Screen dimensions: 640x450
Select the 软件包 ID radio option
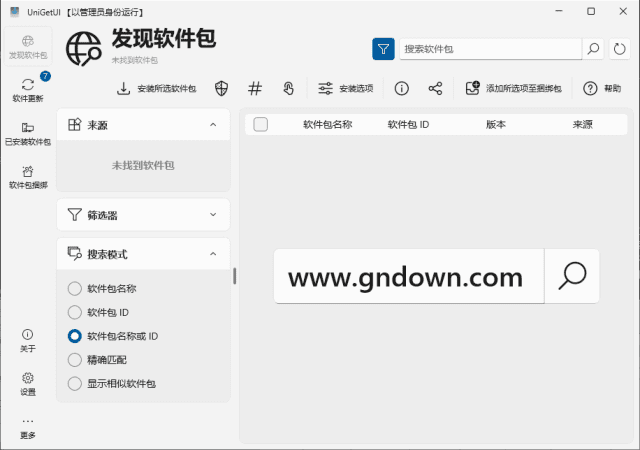[x=98, y=312]
